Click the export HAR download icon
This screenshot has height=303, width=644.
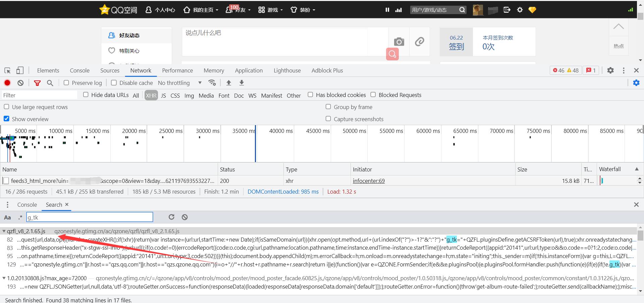(x=241, y=83)
